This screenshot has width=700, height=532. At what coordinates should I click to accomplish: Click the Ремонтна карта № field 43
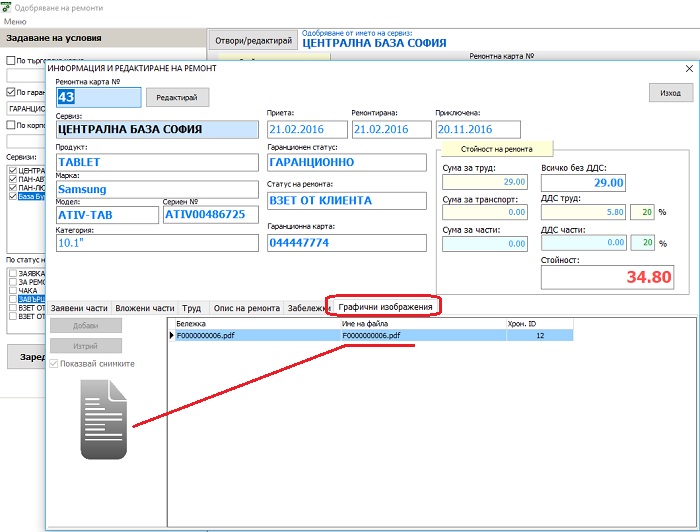(x=99, y=97)
